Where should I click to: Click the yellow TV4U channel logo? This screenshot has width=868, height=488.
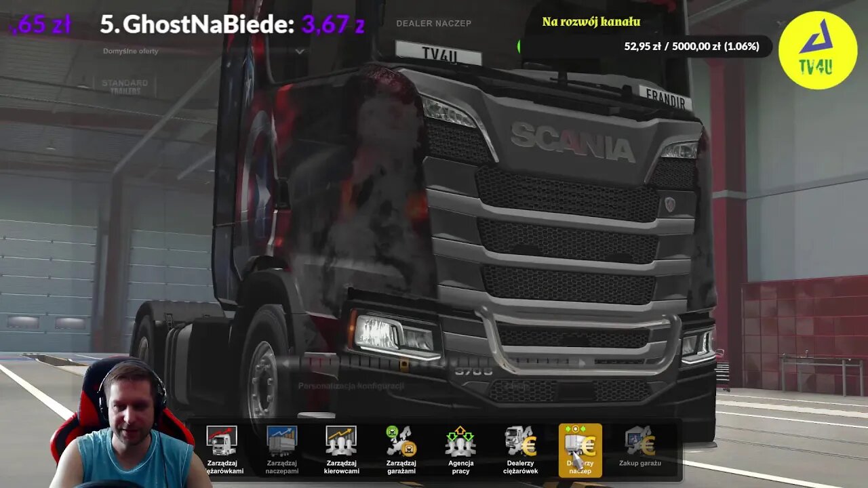[x=818, y=50]
